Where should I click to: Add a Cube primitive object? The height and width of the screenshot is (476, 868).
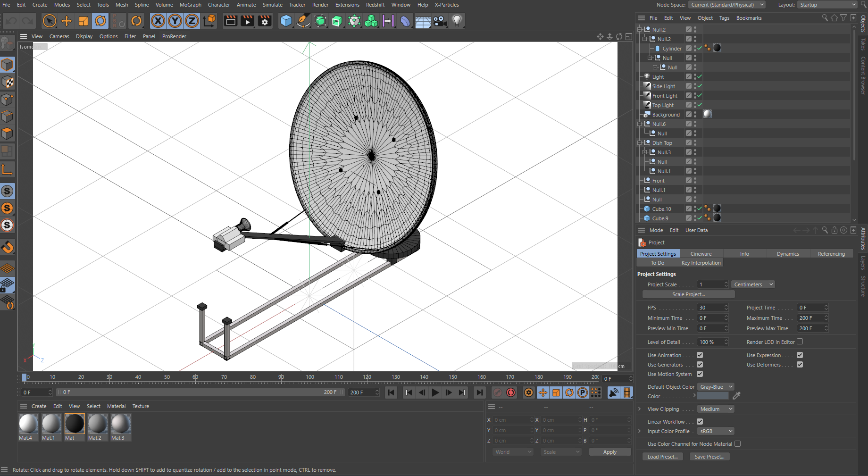point(286,21)
